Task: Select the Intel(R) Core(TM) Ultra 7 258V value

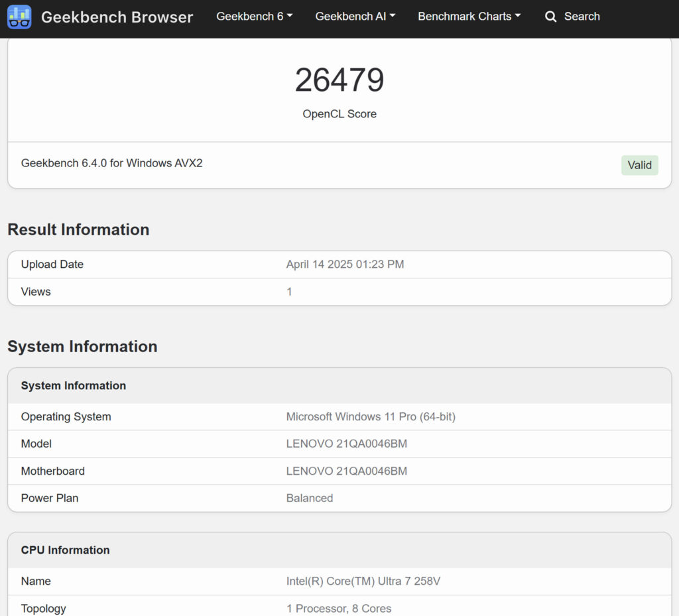Action: [x=363, y=581]
